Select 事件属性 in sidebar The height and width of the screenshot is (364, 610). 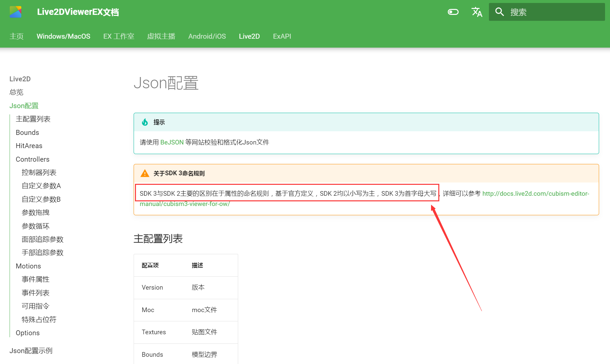pyautogui.click(x=36, y=279)
